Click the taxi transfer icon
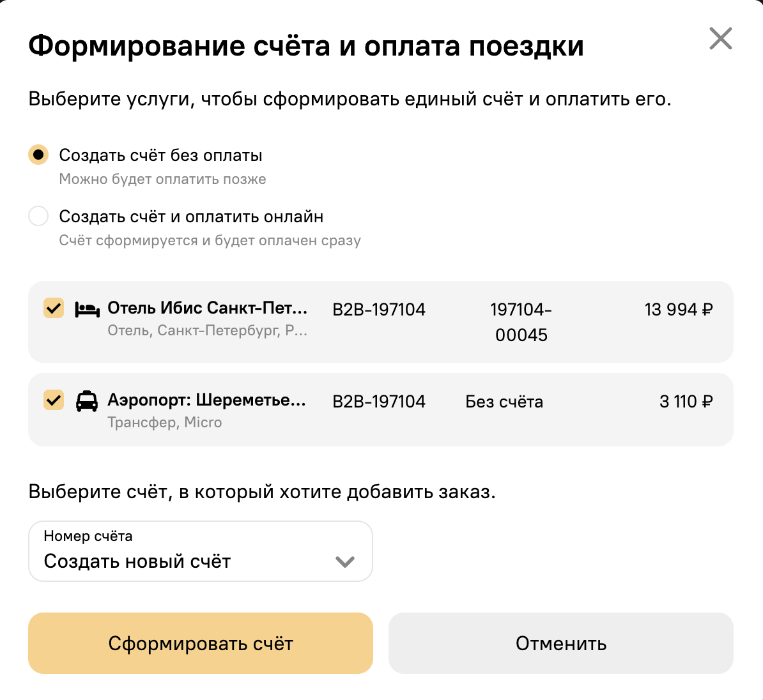Screen dimensions: 763x700 pyautogui.click(x=87, y=401)
